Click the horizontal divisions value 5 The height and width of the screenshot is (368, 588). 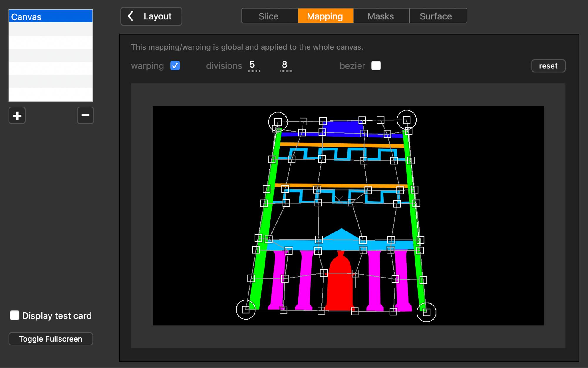pyautogui.click(x=252, y=65)
